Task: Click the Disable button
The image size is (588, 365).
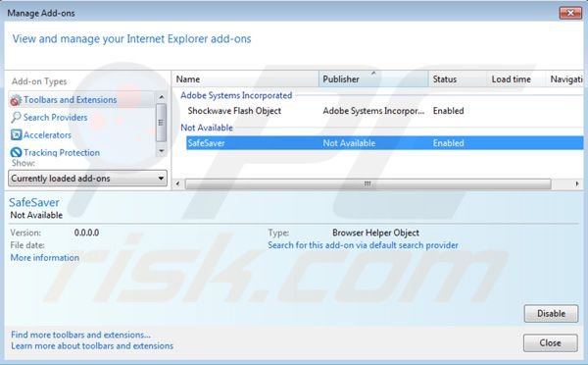Action: (551, 314)
